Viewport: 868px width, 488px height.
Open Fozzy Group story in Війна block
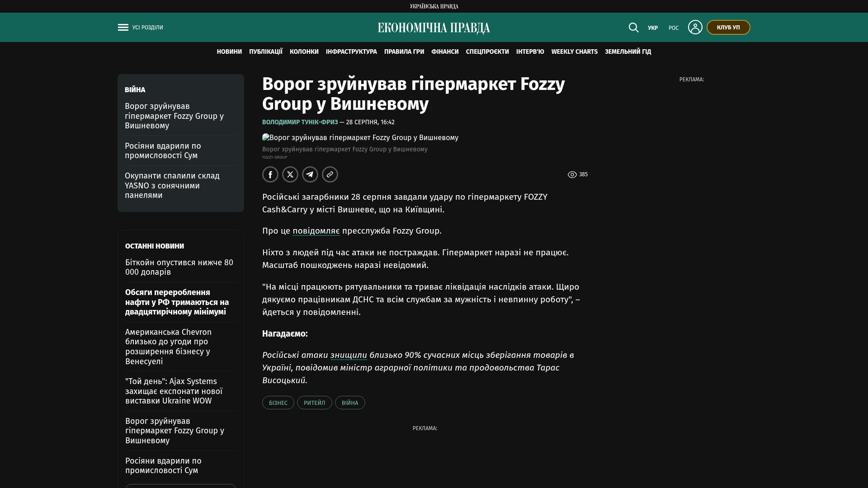(174, 116)
